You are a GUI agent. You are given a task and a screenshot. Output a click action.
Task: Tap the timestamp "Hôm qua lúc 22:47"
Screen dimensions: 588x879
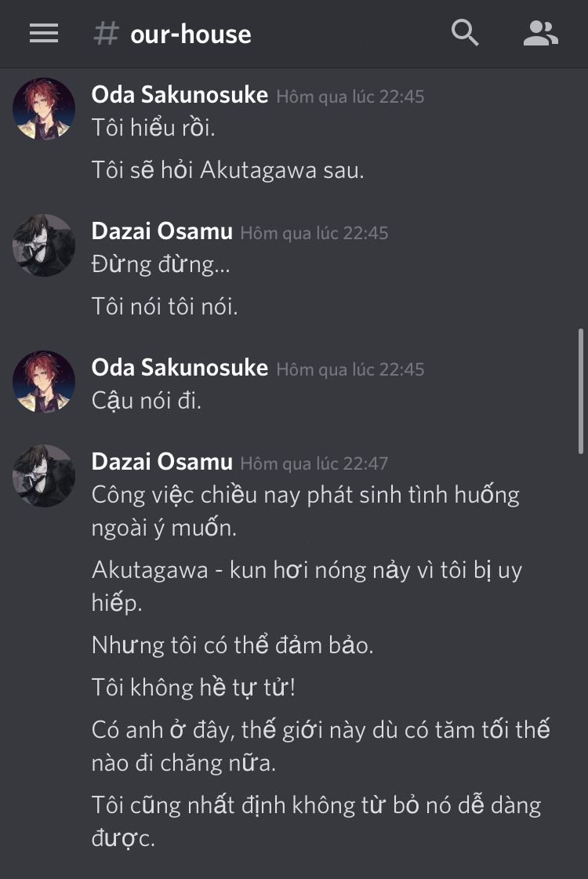coord(314,463)
